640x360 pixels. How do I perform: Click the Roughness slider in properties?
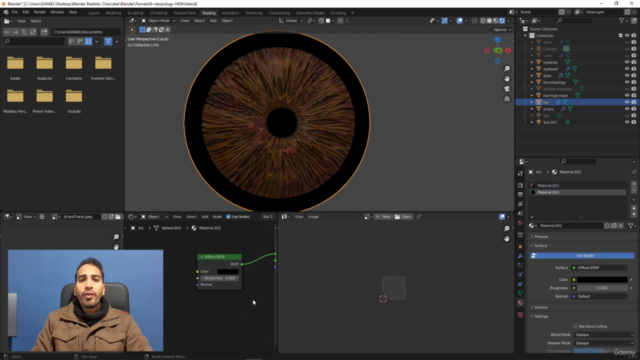tap(602, 288)
